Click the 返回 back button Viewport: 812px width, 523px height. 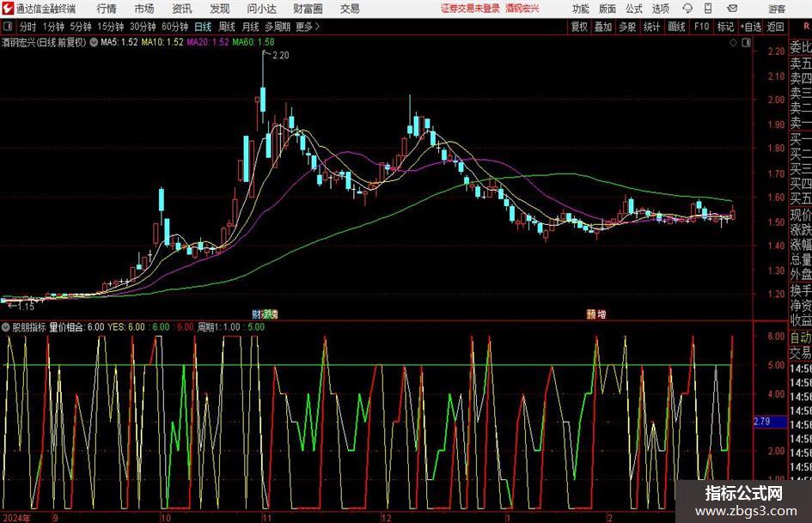(775, 27)
